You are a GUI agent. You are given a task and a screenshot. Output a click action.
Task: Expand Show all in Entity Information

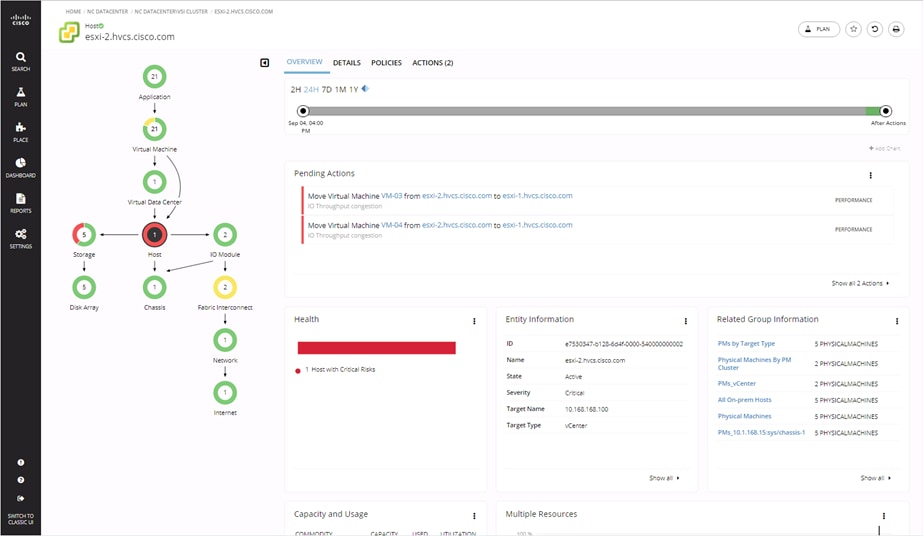(664, 478)
